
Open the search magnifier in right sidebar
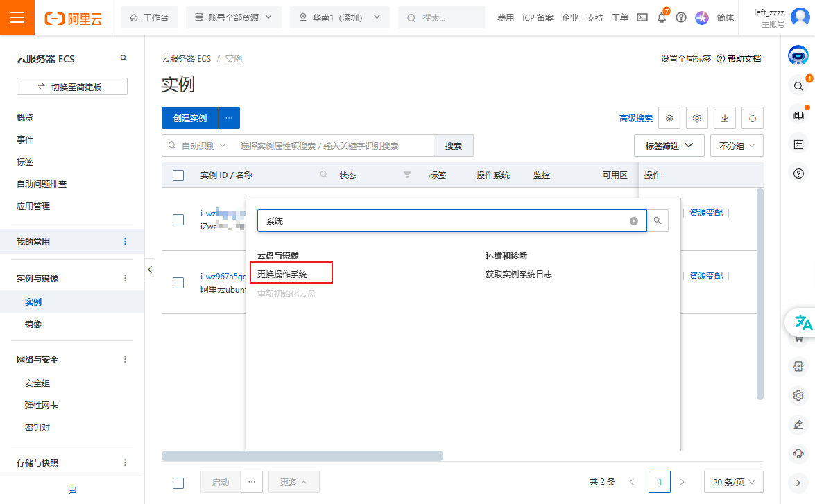coord(798,86)
